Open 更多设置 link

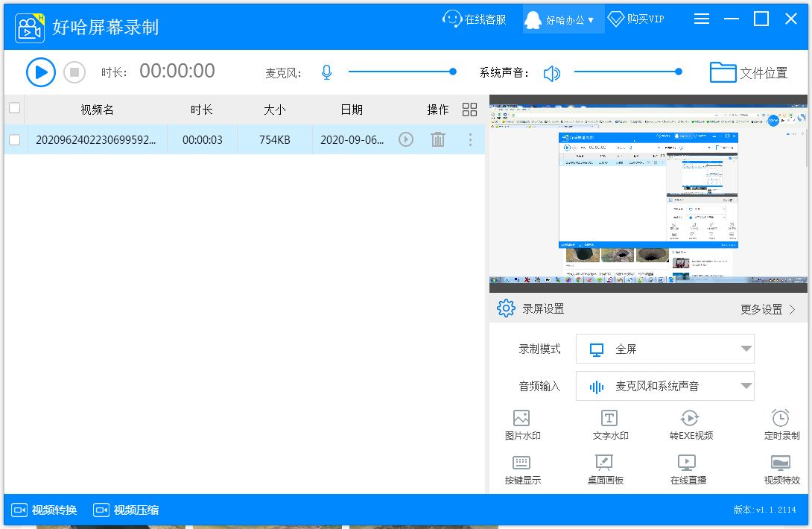(x=767, y=309)
